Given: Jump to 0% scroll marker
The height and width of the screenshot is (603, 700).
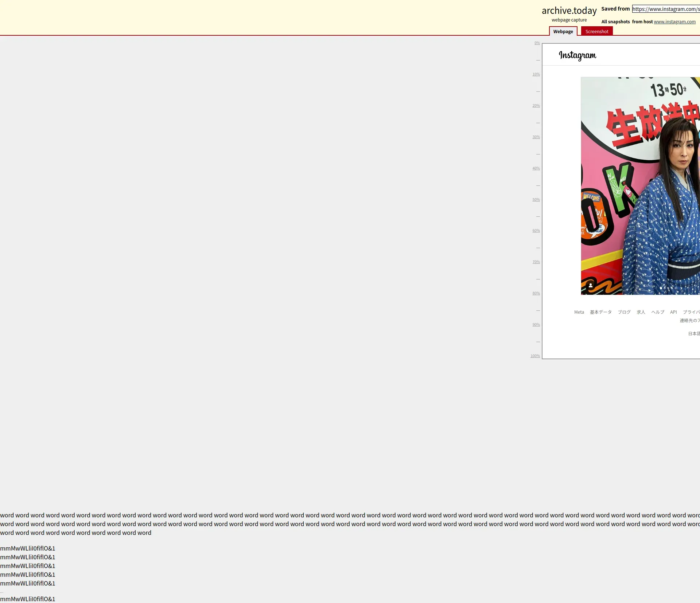Looking at the screenshot, I should pos(537,43).
